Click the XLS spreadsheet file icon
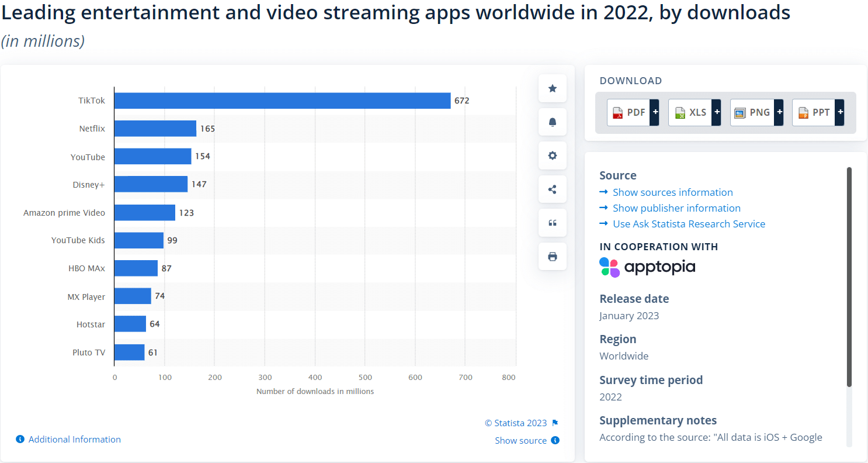The width and height of the screenshot is (868, 463). (x=680, y=113)
